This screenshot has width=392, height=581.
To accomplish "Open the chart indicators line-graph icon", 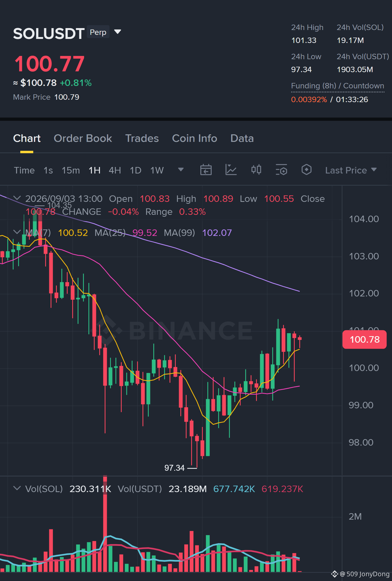I will pyautogui.click(x=231, y=170).
